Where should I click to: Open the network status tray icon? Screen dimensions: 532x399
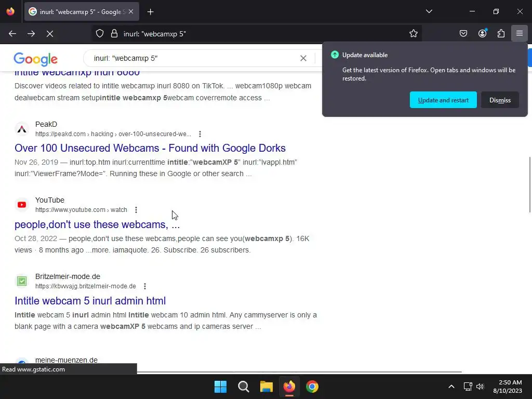point(468,387)
